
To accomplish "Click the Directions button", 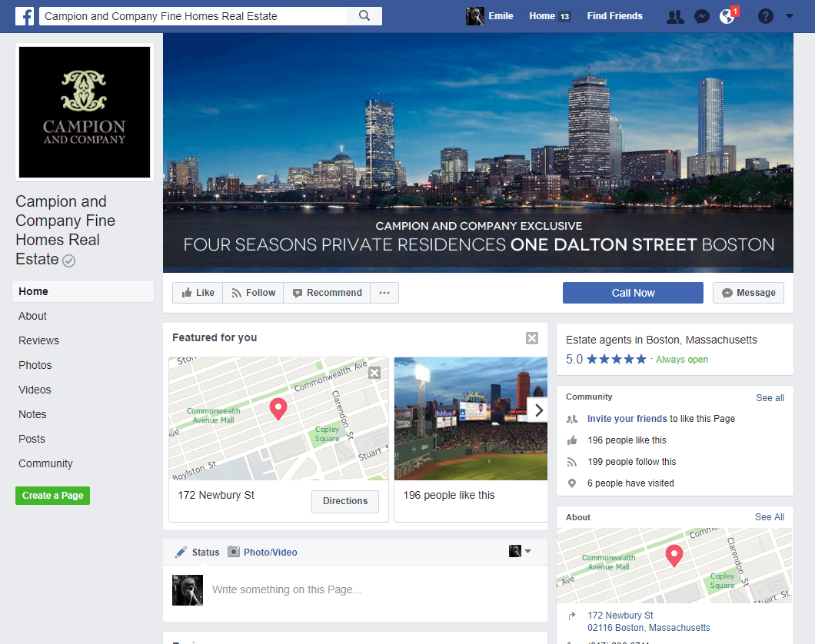I will [345, 501].
